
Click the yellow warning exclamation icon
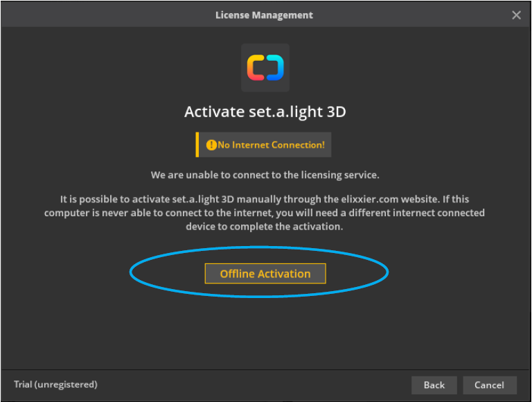pyautogui.click(x=211, y=145)
